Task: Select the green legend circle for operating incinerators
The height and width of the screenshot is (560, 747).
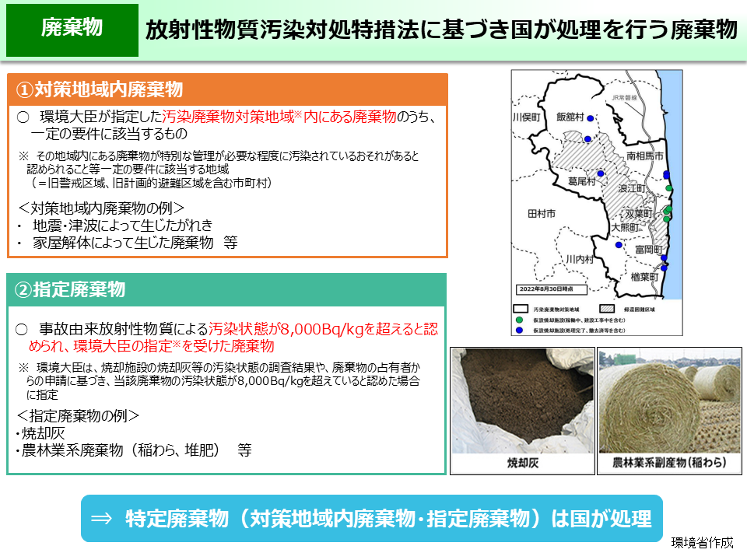Action: (517, 320)
